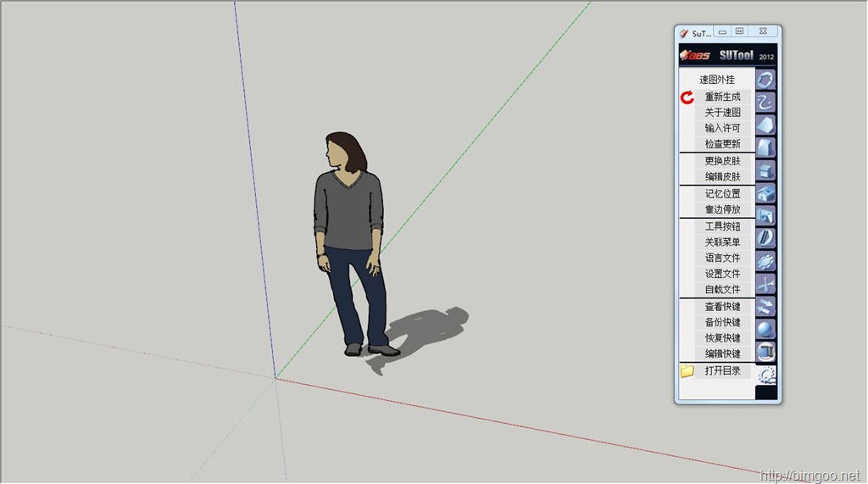Click 查看快键 to view shortcuts

point(722,307)
